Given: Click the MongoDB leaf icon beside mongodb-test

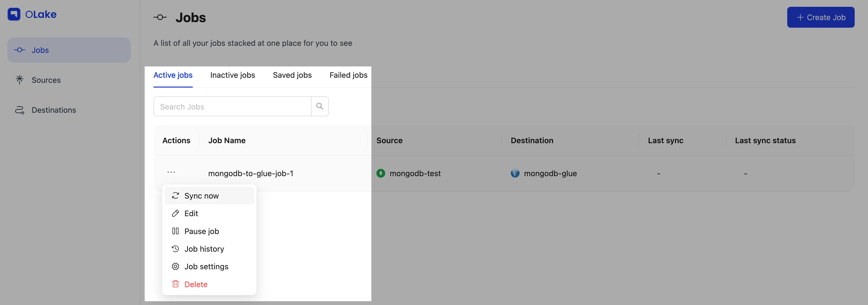Looking at the screenshot, I should (380, 173).
